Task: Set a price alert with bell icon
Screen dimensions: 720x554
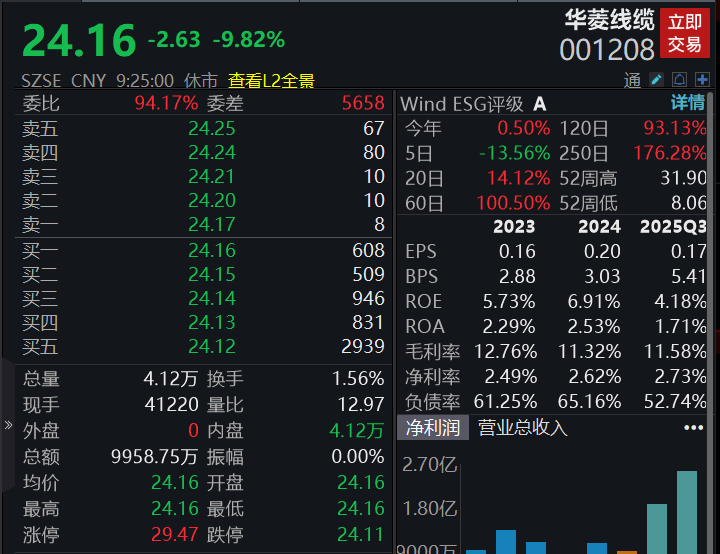Action: [x=680, y=80]
